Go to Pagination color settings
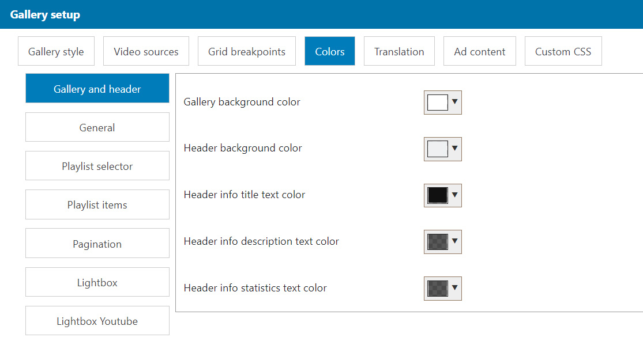Viewport: 643px width, 364px height. (97, 244)
